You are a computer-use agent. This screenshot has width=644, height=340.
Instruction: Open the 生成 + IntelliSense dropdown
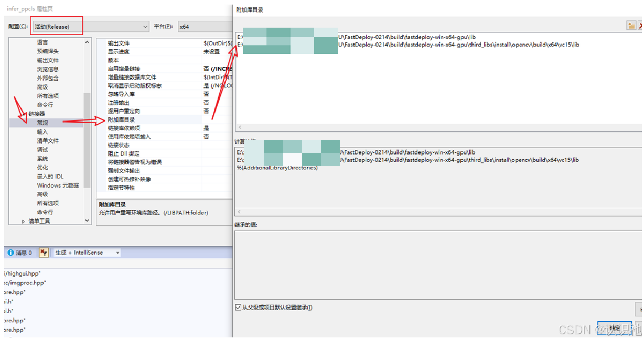tap(87, 253)
